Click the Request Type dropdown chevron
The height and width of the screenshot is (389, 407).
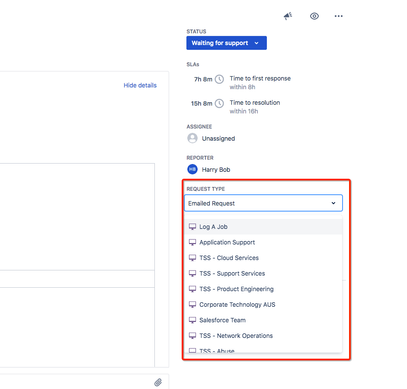click(333, 203)
